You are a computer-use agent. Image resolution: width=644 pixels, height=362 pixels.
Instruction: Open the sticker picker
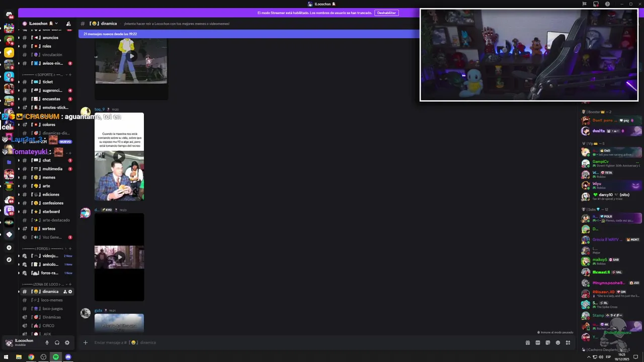tap(547, 342)
